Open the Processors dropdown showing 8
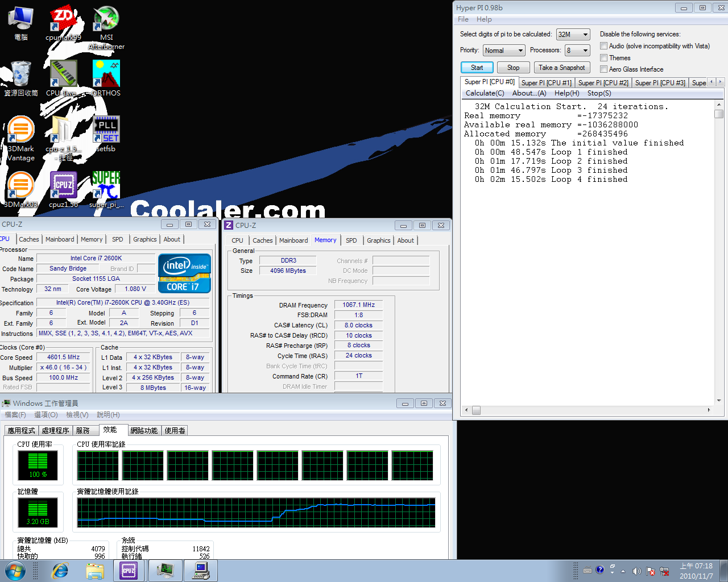Image resolution: width=728 pixels, height=582 pixels. click(577, 51)
